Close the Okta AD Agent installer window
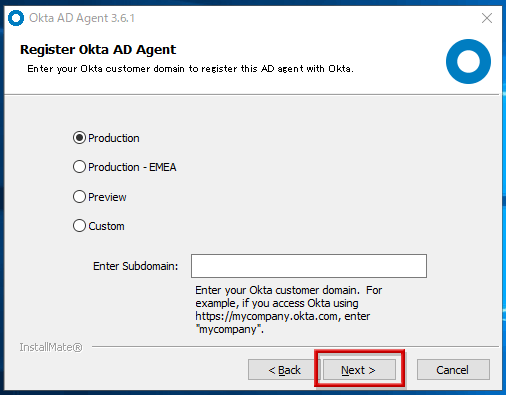 [x=487, y=18]
